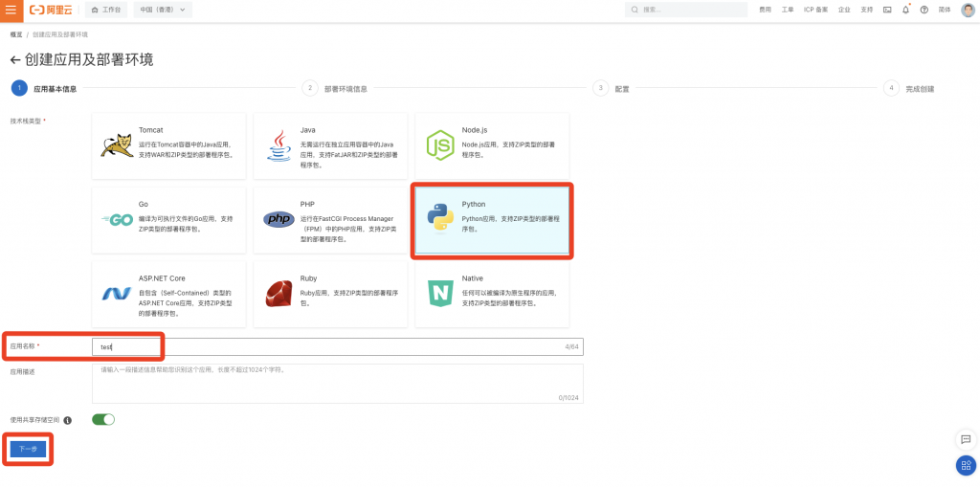
Task: Go to 概览 breadcrumb link
Action: (x=16, y=34)
